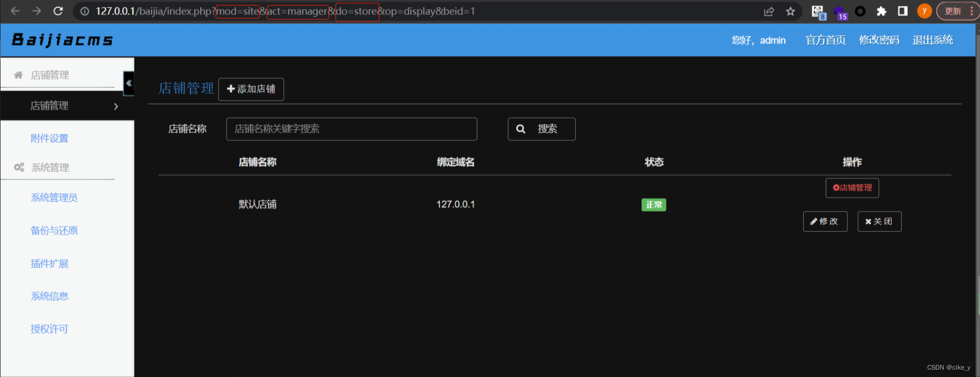Click the 店铺名称 search field label
The width and height of the screenshot is (980, 377).
pos(188,129)
